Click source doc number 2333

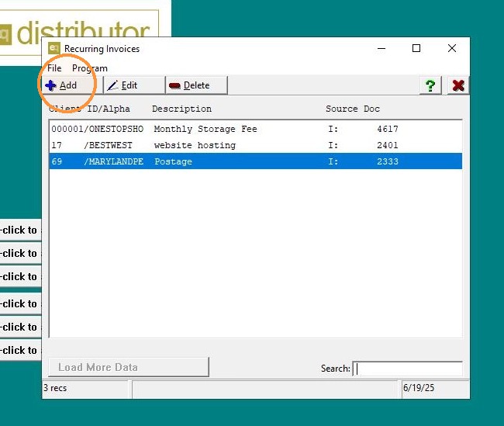click(388, 161)
